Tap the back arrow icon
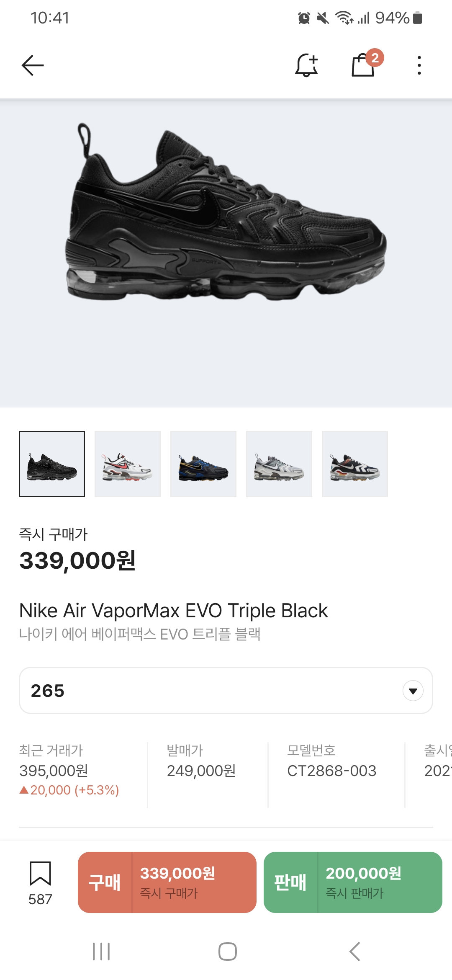This screenshot has width=452, height=980. click(x=33, y=65)
